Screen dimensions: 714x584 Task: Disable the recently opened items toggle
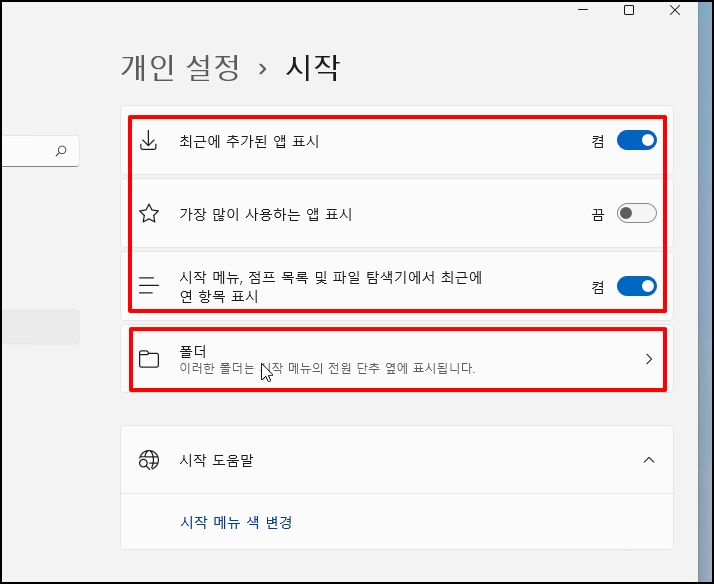coord(637,286)
